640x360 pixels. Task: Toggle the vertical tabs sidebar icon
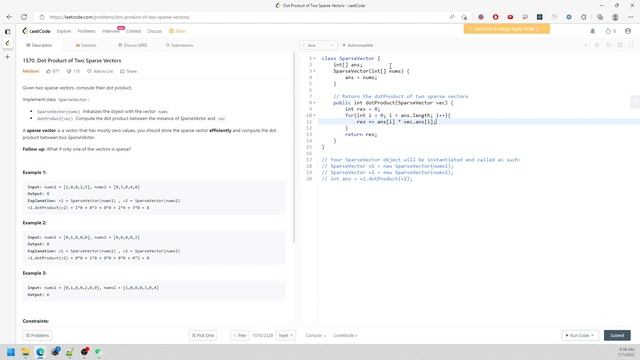[x=7, y=31]
